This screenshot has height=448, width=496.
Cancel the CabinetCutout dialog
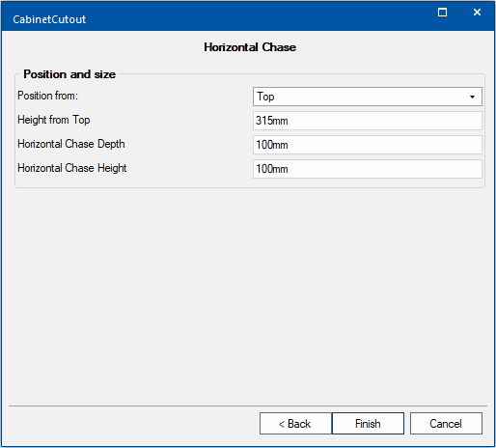pyautogui.click(x=446, y=424)
